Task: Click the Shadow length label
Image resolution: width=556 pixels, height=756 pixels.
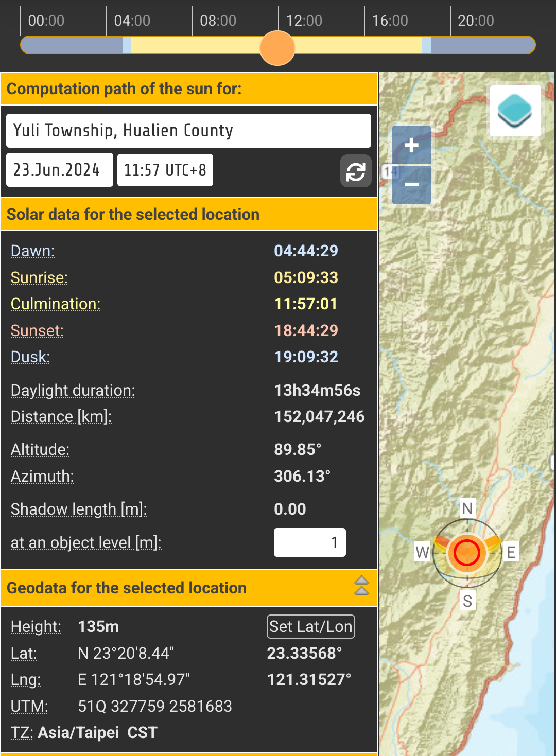Action: tap(79, 509)
